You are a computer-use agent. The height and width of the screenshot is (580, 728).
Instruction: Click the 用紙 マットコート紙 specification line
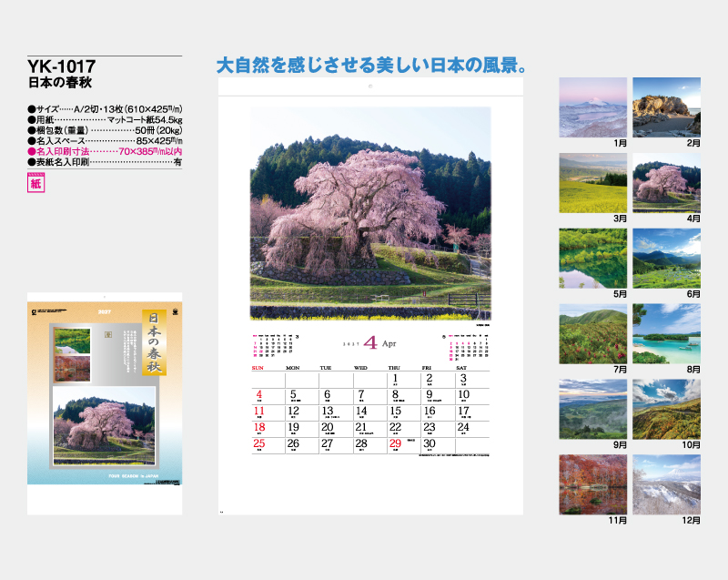click(x=105, y=120)
